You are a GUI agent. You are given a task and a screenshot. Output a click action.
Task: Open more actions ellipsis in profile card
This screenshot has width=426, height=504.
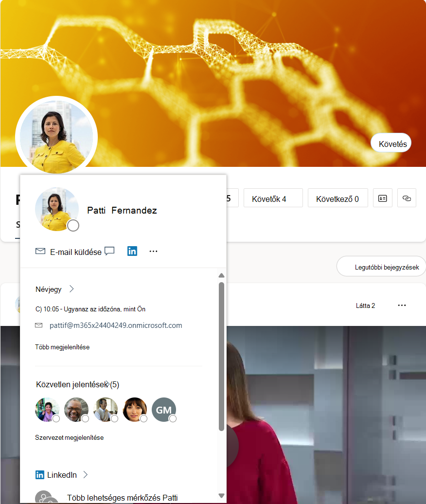(153, 252)
